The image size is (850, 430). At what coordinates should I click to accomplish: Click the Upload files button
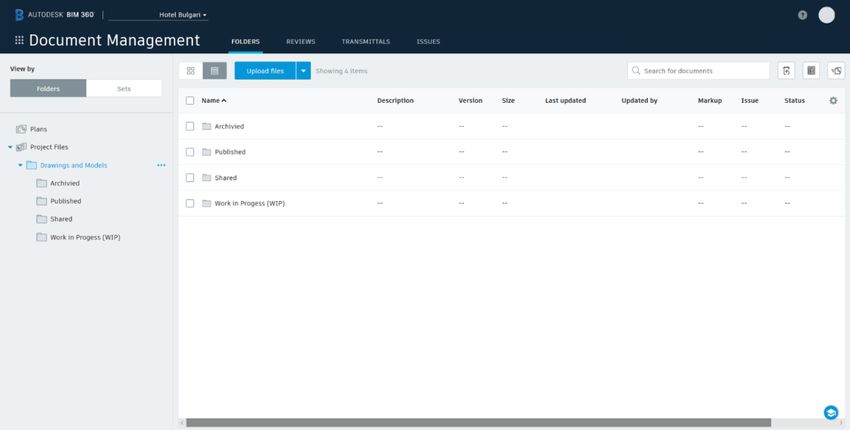point(265,71)
